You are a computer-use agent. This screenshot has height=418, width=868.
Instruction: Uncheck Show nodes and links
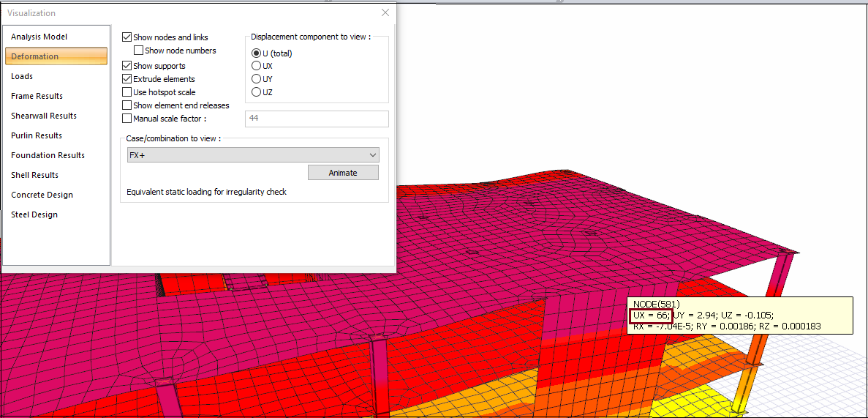(127, 37)
